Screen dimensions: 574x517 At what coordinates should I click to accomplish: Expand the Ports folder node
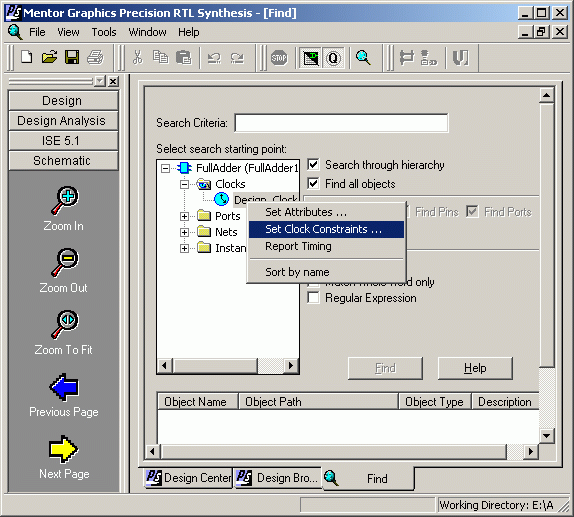point(184,216)
